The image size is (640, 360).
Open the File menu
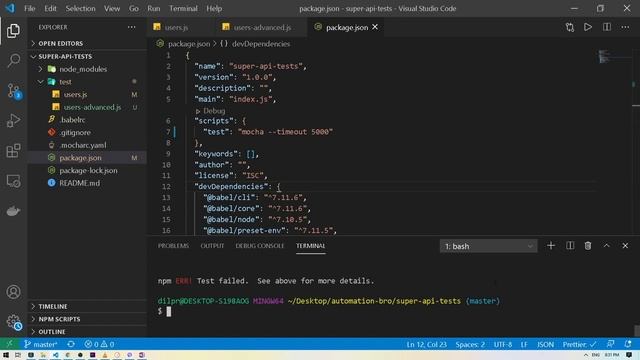tap(29, 8)
